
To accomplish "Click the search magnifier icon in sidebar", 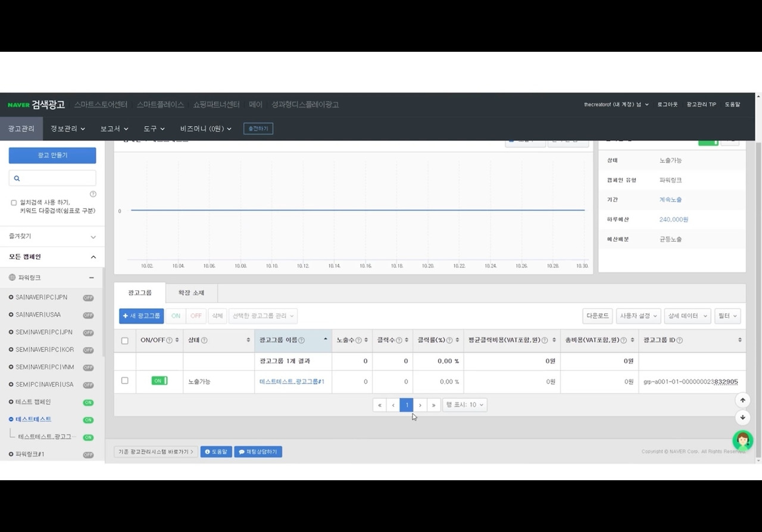I will 17,178.
